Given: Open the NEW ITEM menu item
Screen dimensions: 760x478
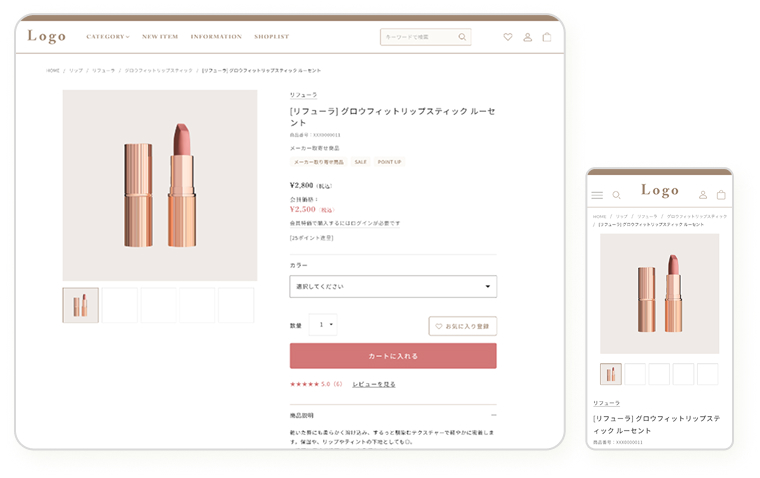Looking at the screenshot, I should (x=160, y=37).
